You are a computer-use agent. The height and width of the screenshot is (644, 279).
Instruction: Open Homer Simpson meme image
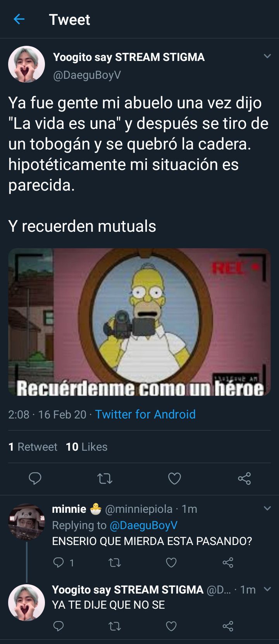(139, 322)
